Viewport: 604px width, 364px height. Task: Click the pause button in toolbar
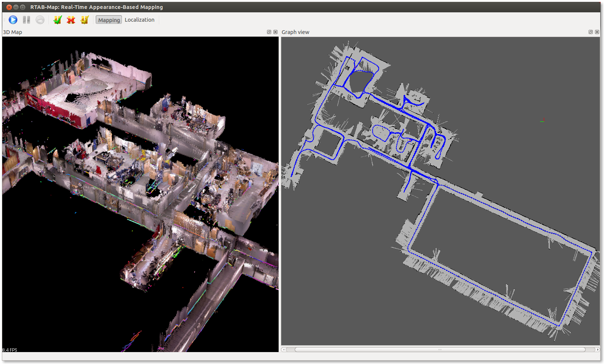point(27,20)
